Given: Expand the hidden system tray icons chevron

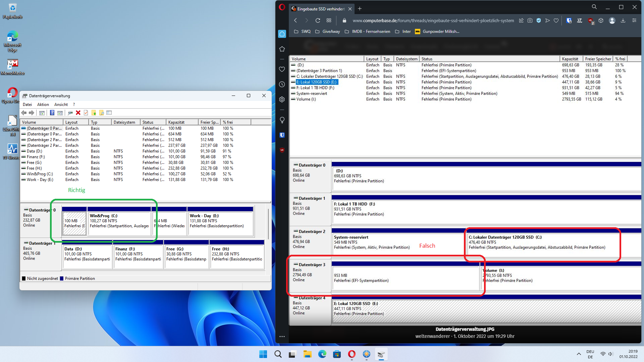Looking at the screenshot, I should click(579, 354).
